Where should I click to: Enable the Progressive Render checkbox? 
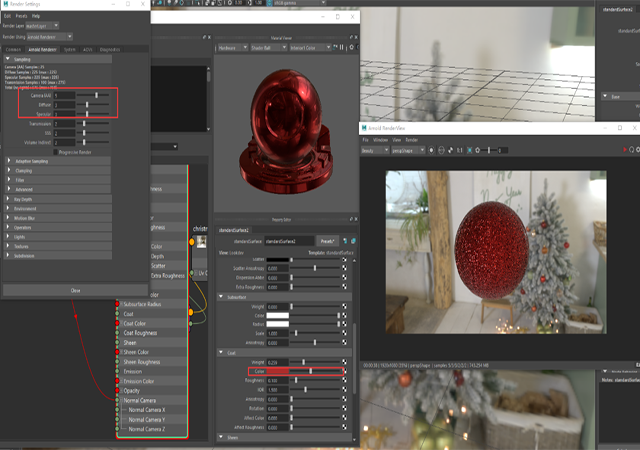pyautogui.click(x=56, y=152)
